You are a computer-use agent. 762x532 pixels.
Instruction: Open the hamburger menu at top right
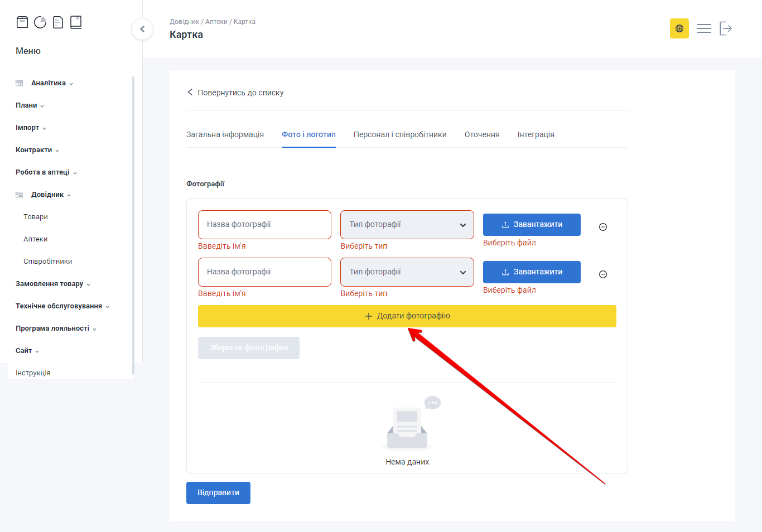coord(704,28)
